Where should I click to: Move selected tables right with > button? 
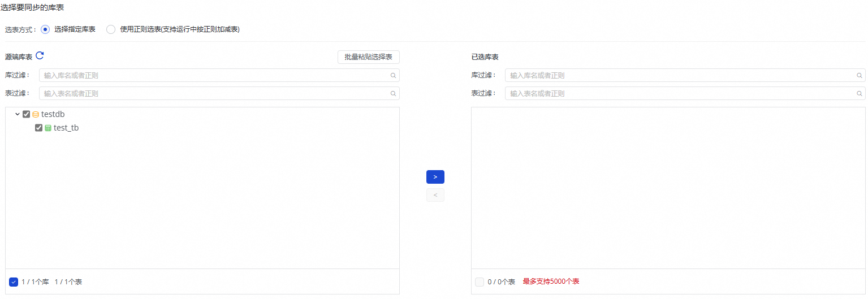[435, 177]
